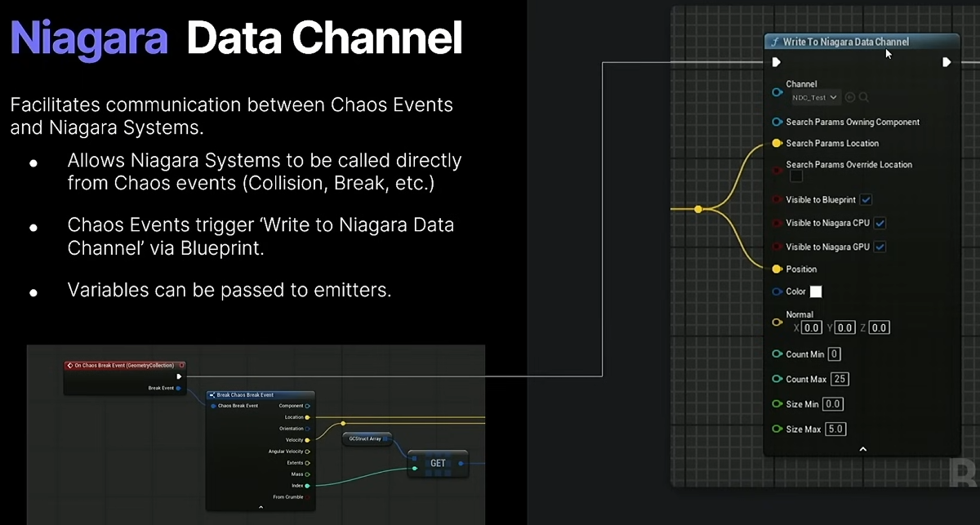
Task: Click the Extents output pin on Break node
Action: [307, 463]
